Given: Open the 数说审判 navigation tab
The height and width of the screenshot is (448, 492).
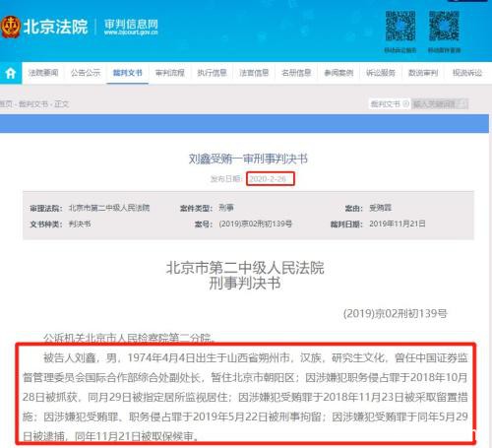Looking at the screenshot, I should click(x=423, y=73).
